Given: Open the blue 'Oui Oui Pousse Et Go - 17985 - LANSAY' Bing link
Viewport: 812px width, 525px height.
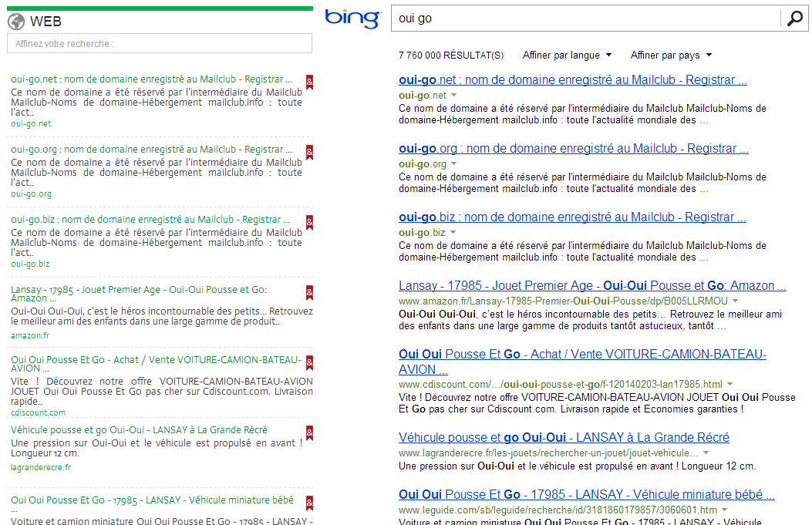Looking at the screenshot, I should click(587, 494).
